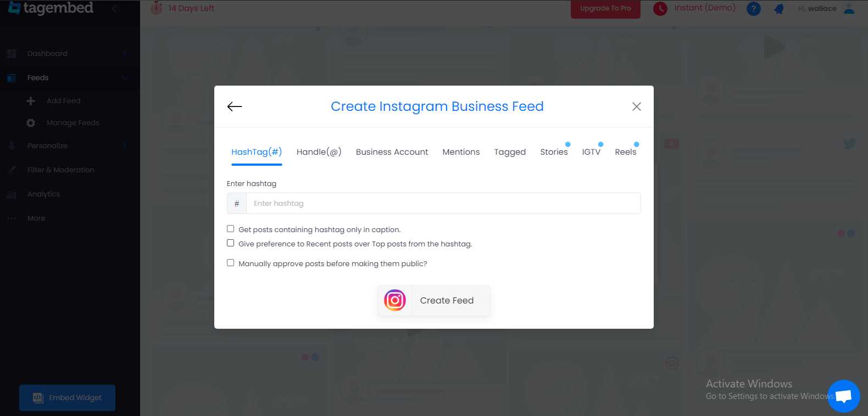Tick the hashtag only in caption checkbox

(231, 229)
